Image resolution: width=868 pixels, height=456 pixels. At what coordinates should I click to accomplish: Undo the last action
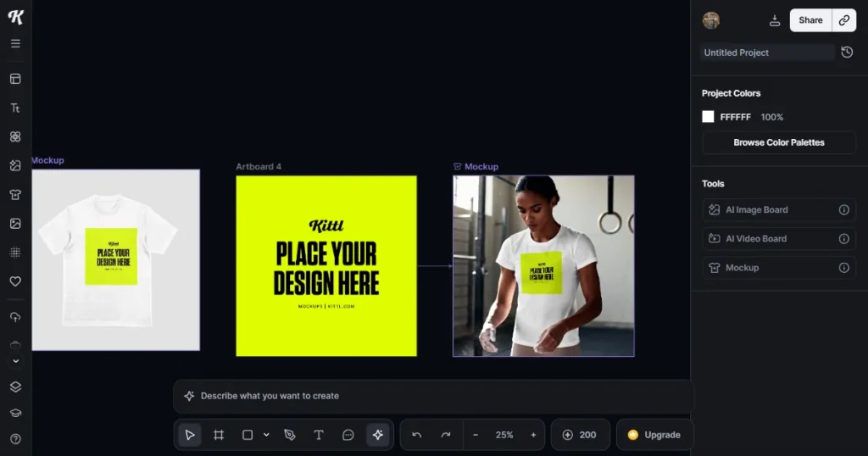pos(417,435)
